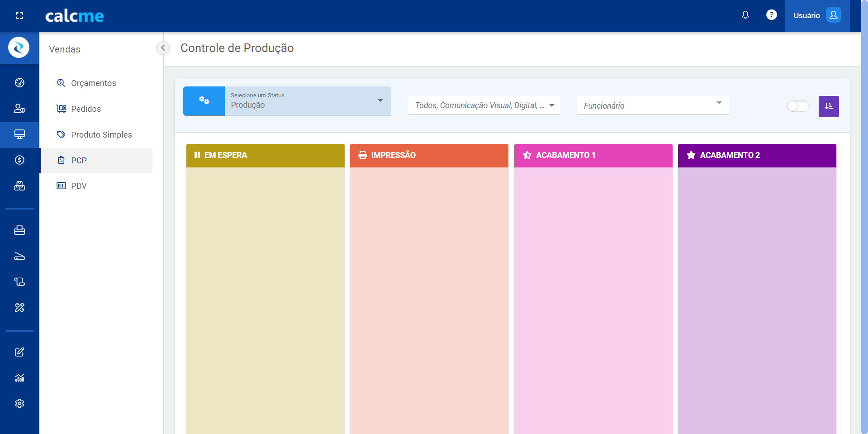Select the PDV menu item

[79, 186]
